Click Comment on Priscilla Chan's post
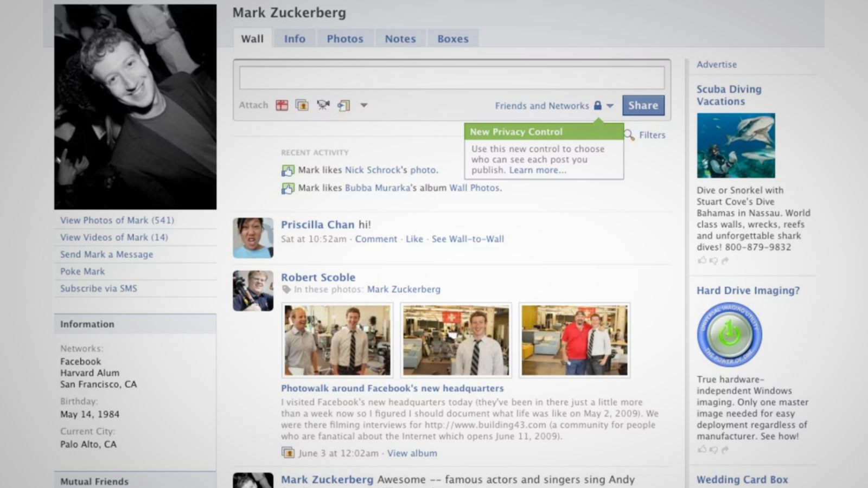 [x=376, y=239]
